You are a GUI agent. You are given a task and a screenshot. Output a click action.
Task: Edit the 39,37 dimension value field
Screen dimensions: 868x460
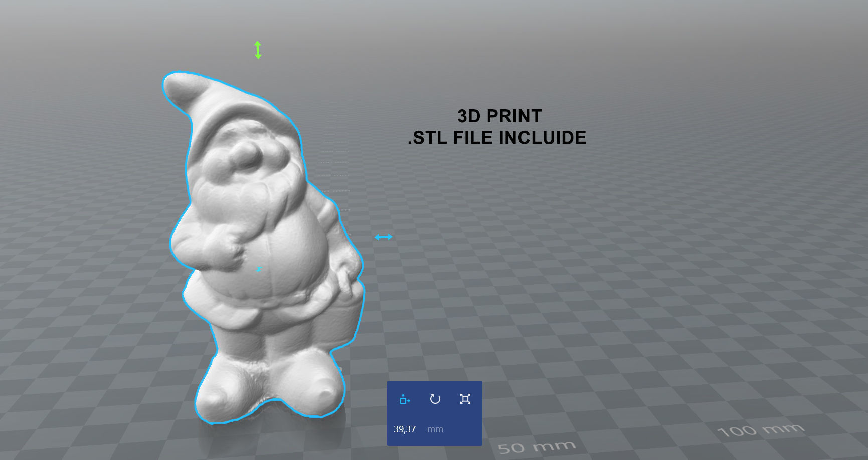(x=405, y=429)
